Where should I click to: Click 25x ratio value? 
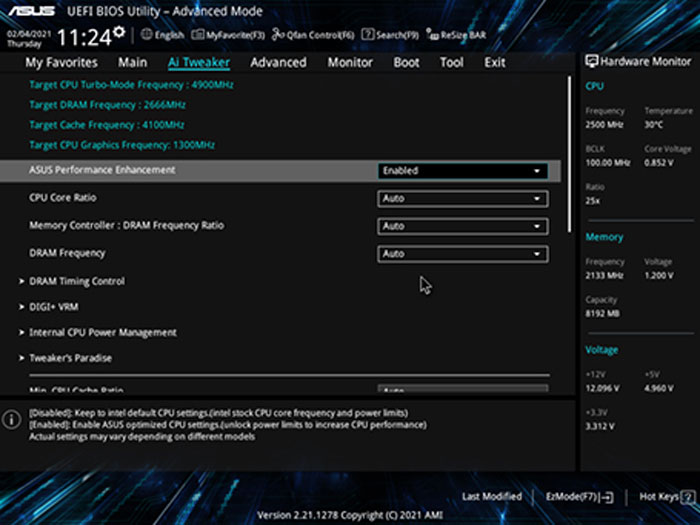[x=592, y=201]
